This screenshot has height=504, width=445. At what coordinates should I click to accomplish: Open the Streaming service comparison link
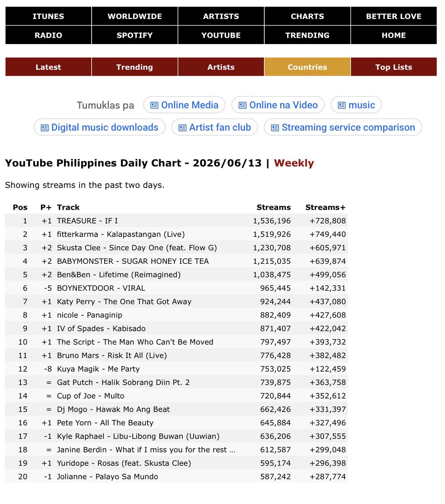point(343,127)
